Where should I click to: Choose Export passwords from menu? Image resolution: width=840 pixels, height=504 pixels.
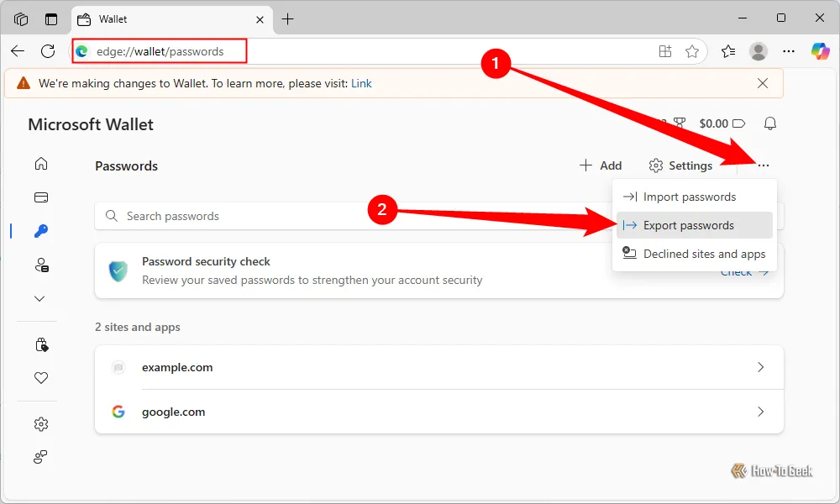pos(689,225)
